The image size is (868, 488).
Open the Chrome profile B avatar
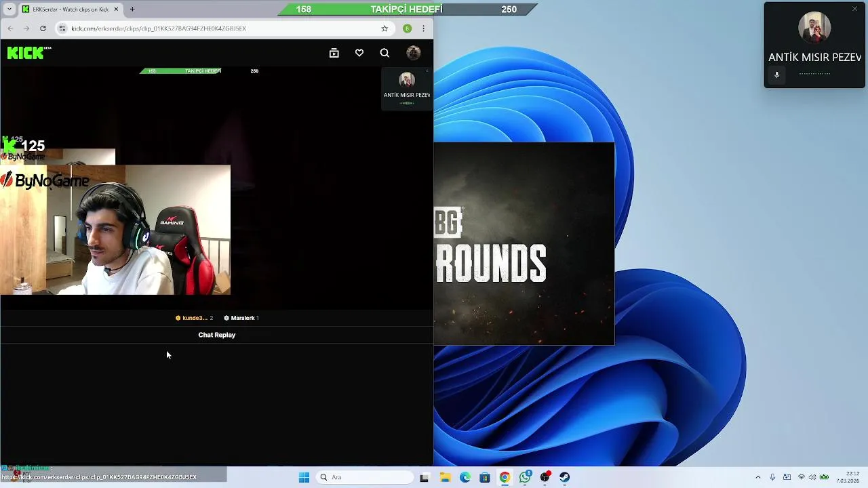coord(407,28)
